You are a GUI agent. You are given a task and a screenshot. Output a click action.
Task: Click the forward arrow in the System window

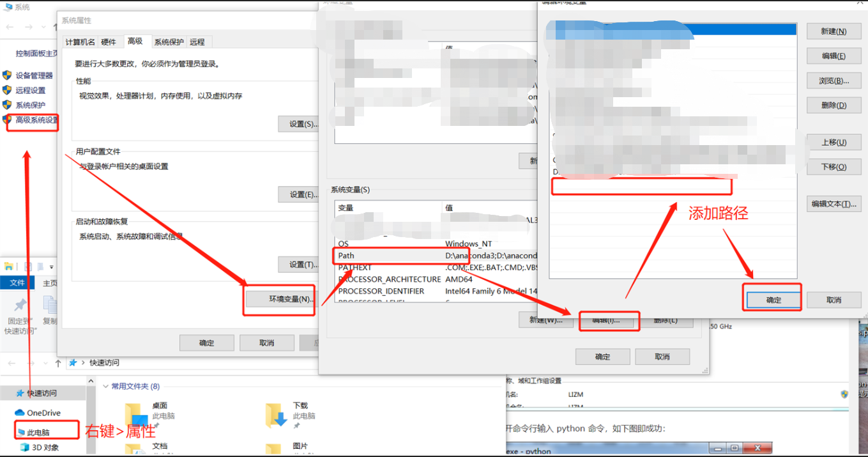pos(29,27)
